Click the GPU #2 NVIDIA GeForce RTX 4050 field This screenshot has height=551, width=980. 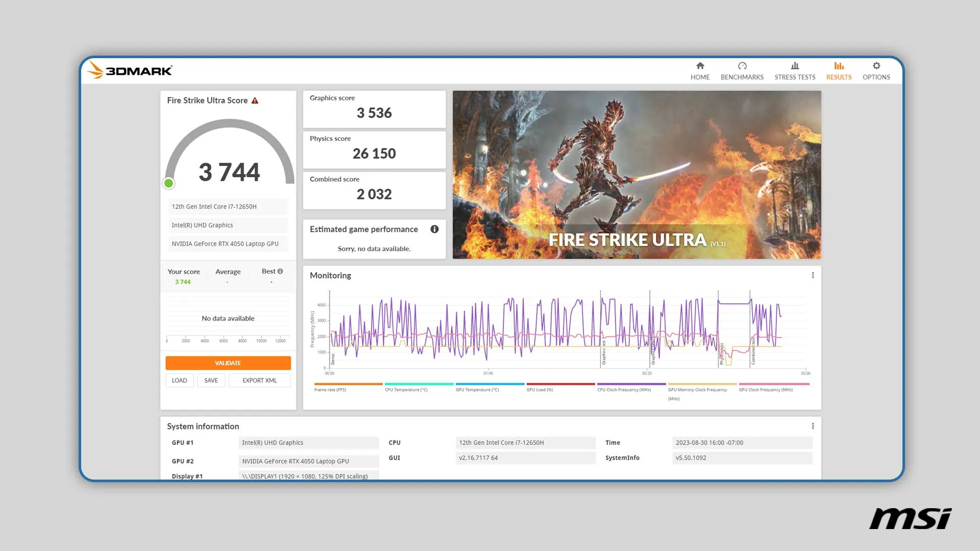pos(309,461)
